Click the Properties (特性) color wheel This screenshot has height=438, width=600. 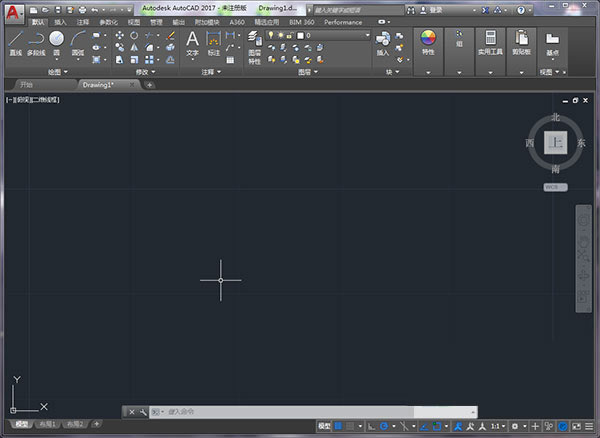[428, 39]
